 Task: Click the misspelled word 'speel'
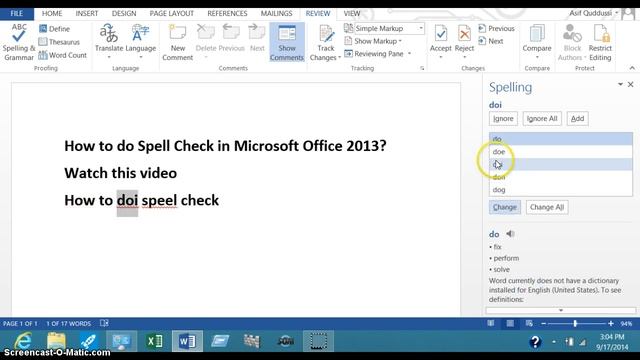tap(159, 200)
